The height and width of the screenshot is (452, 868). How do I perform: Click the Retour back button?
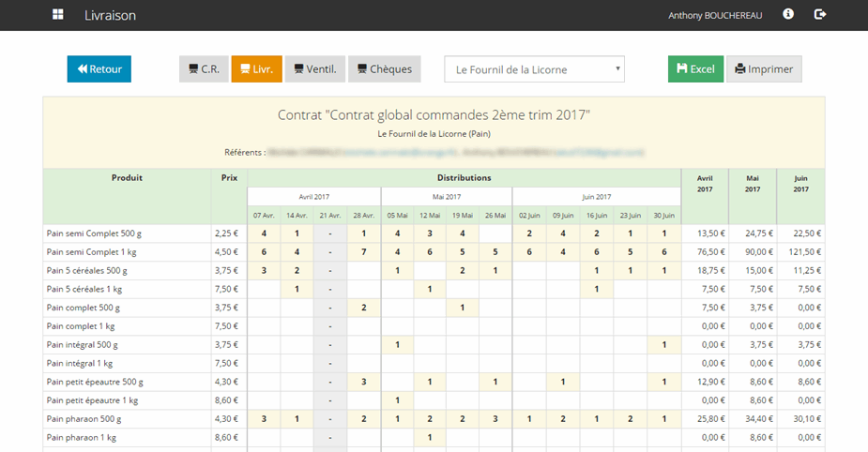[x=99, y=69]
